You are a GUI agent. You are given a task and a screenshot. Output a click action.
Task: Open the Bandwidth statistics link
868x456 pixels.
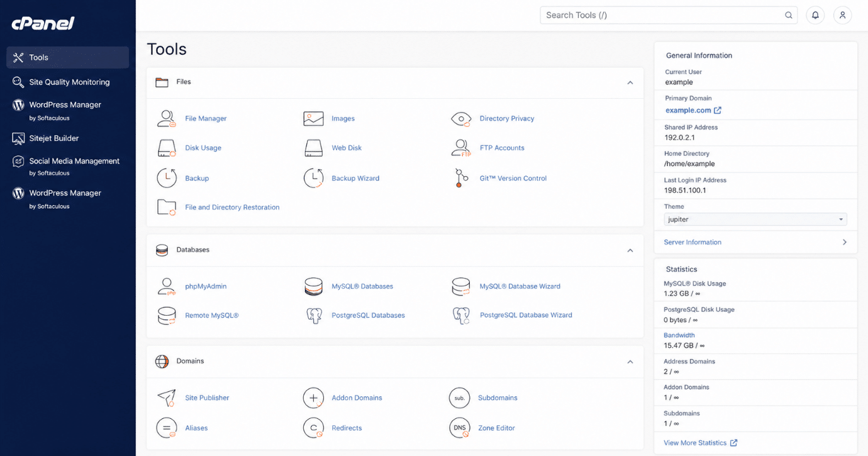[x=679, y=335]
